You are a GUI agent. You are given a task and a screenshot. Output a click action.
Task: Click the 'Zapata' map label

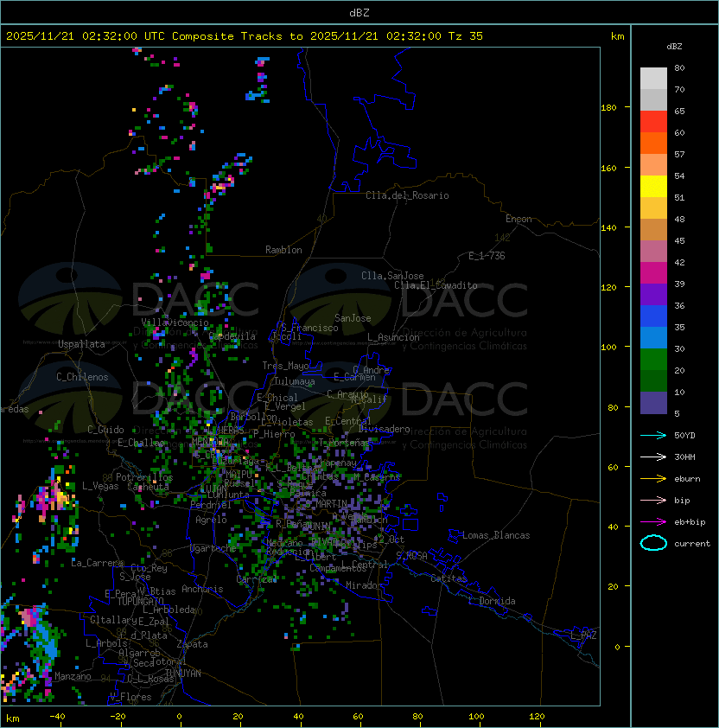click(x=192, y=644)
